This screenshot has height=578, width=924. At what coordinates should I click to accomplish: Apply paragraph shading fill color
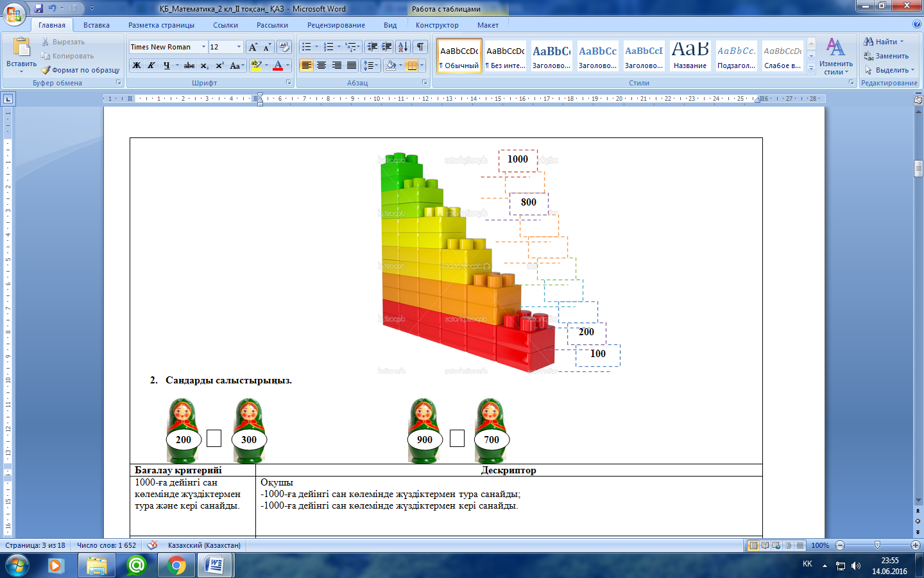click(391, 66)
